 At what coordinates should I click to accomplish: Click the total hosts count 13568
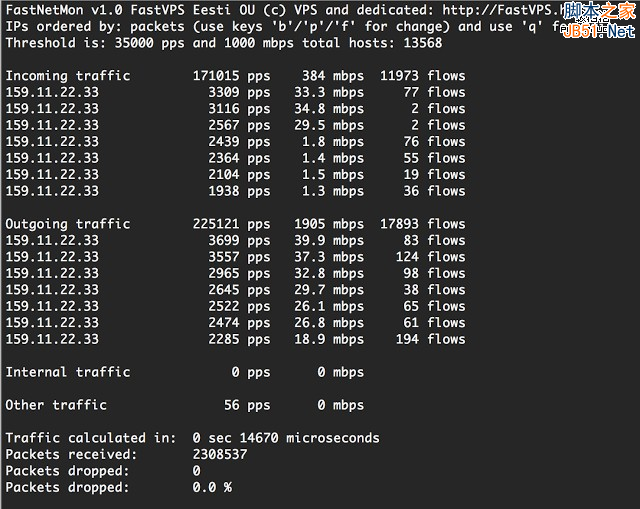point(420,43)
